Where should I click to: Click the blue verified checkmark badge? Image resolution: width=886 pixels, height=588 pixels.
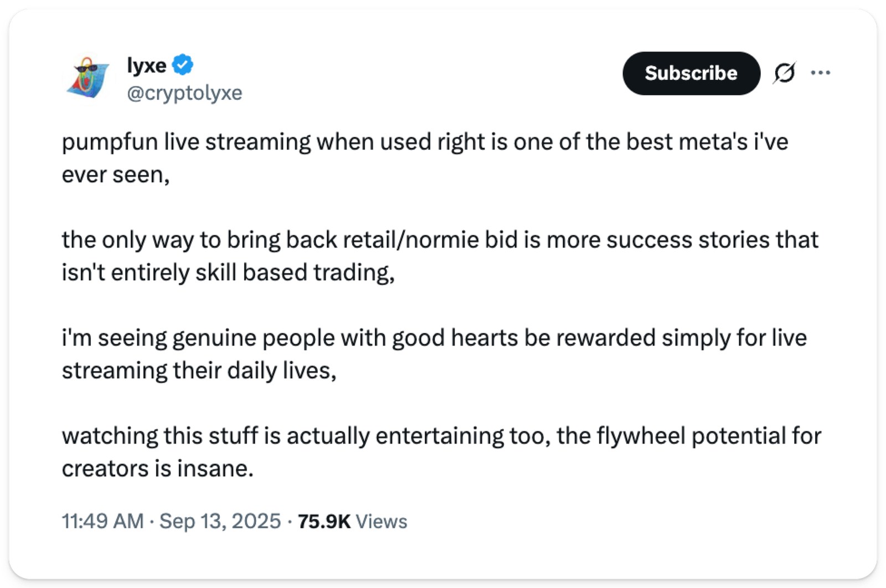(x=183, y=65)
